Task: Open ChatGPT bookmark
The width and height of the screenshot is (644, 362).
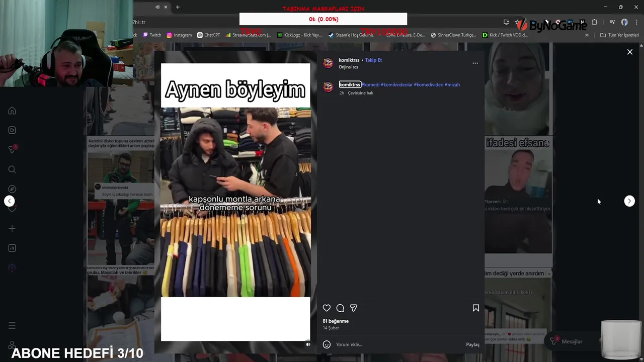Action: pyautogui.click(x=208, y=35)
